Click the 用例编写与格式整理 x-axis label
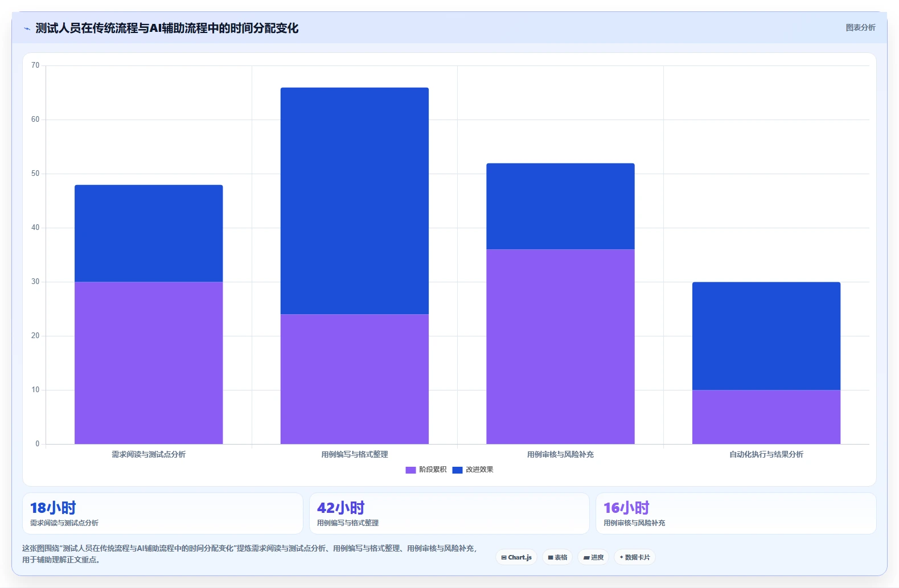 coord(355,454)
